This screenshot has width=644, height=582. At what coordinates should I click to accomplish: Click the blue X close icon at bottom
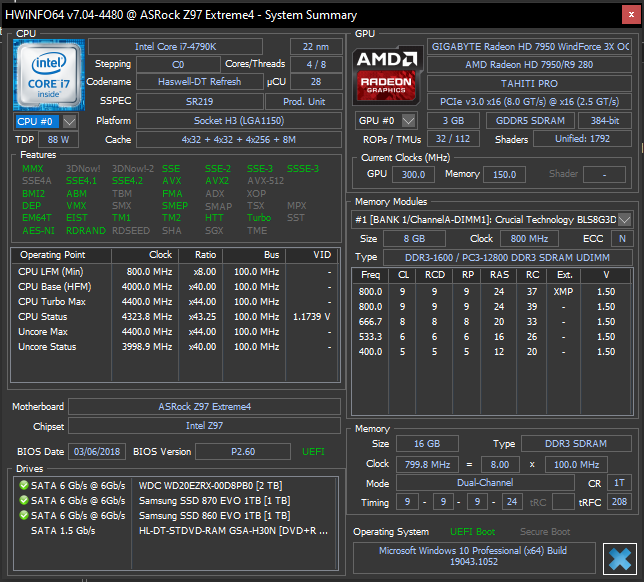[620, 558]
